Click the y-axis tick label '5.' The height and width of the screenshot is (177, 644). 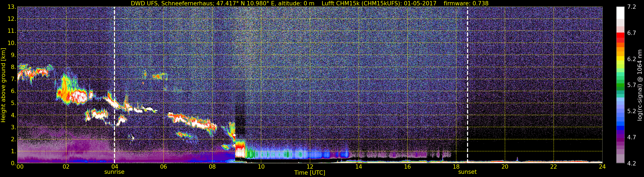pos(13,103)
